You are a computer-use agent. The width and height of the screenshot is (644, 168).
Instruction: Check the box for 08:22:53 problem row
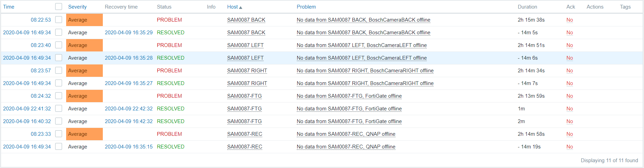[x=59, y=20]
